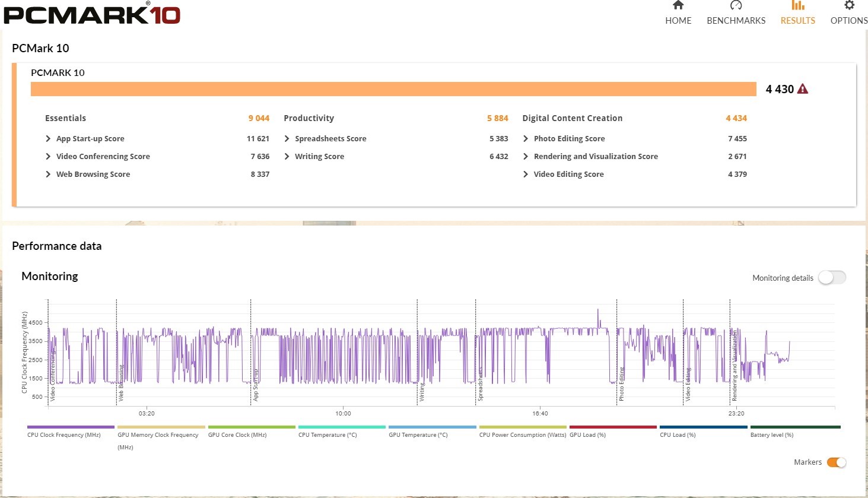Click the App Start-up chart marker

click(256, 385)
